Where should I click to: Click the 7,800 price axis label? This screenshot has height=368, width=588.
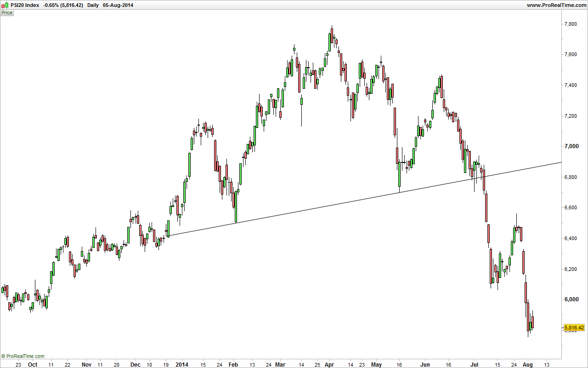click(571, 24)
